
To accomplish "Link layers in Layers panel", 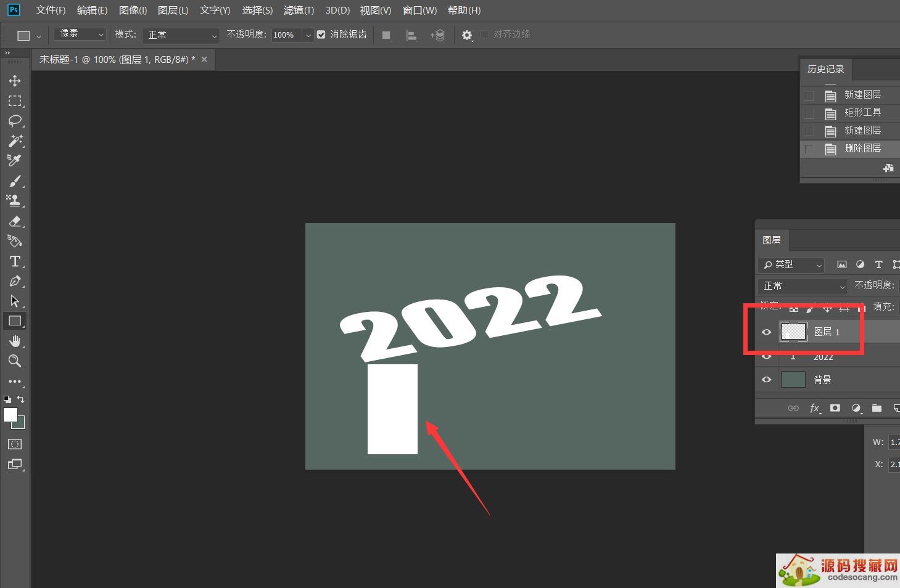I will click(x=794, y=408).
